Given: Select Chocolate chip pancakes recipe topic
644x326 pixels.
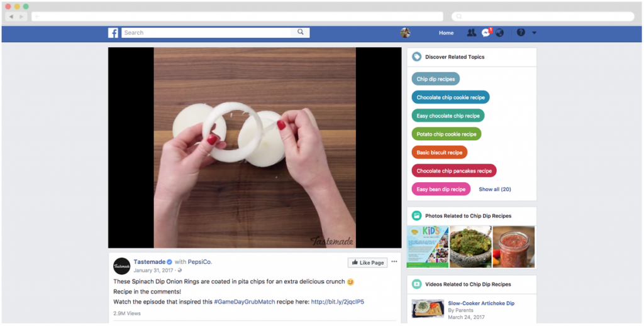Looking at the screenshot, I should click(454, 171).
